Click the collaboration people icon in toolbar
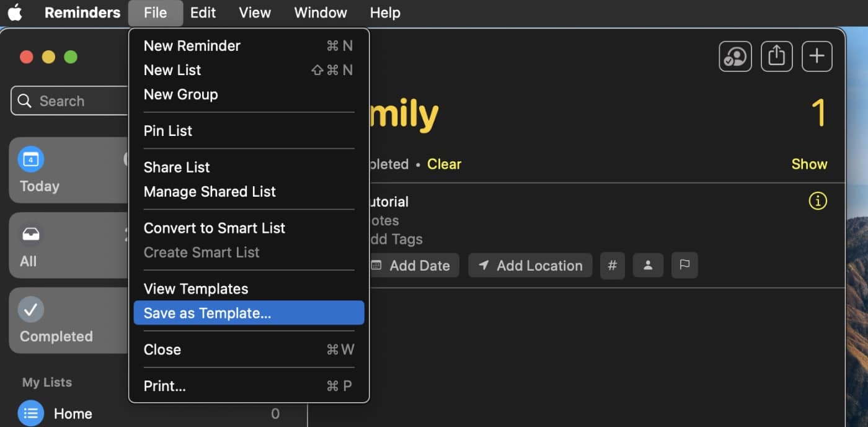This screenshot has width=868, height=427. (735, 57)
